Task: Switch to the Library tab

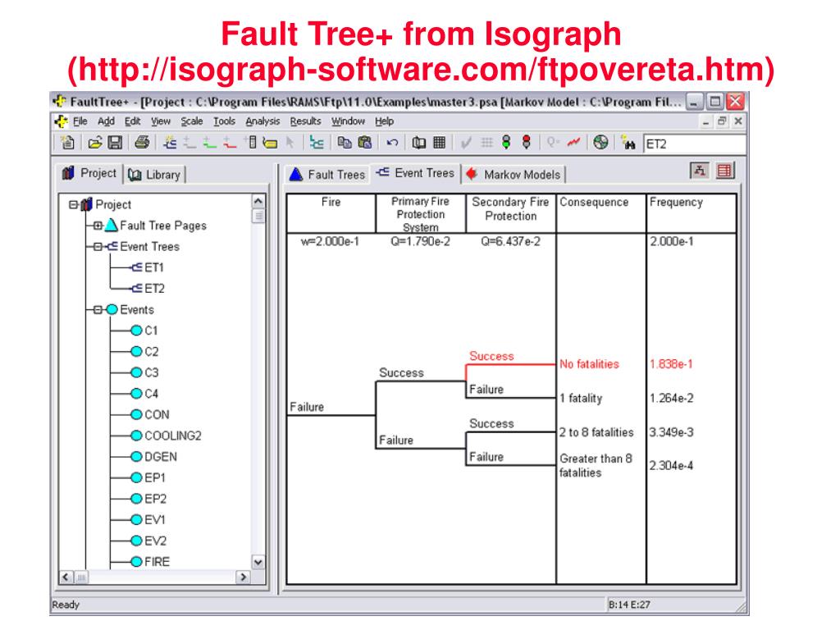Action: [154, 175]
